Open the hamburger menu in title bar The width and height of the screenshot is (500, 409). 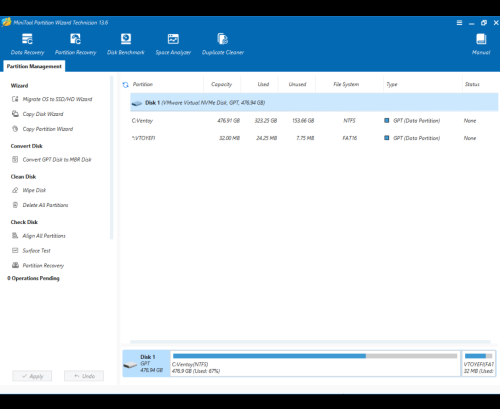pyautogui.click(x=459, y=23)
